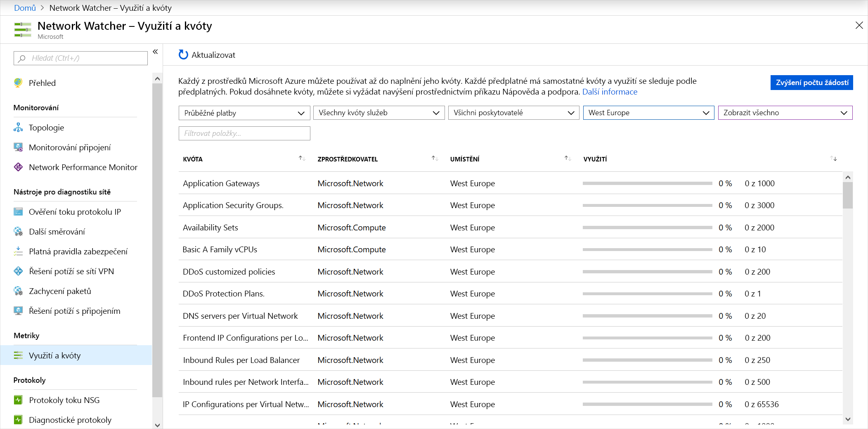Open the Všichni poskytovatelé dropdown
The width and height of the screenshot is (868, 429).
coord(514,113)
